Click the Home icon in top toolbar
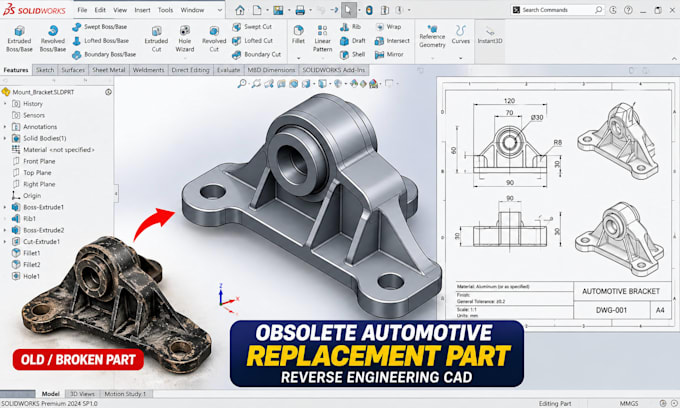This screenshot has width=680, height=408. (240, 10)
